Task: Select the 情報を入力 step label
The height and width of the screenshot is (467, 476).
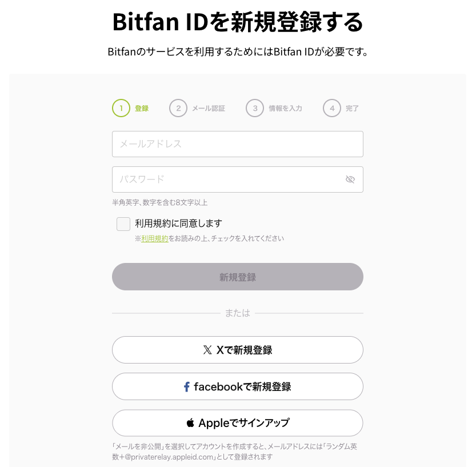Action: tap(285, 108)
